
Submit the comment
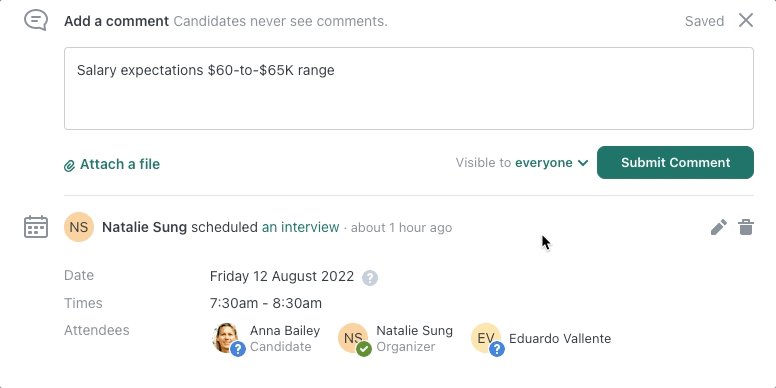675,162
